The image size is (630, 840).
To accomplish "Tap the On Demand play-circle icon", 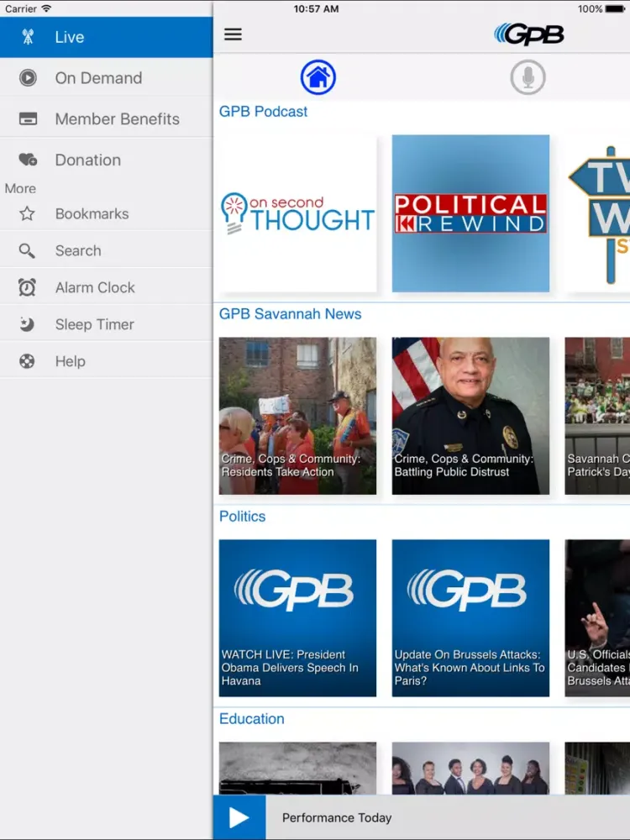I will click(28, 77).
